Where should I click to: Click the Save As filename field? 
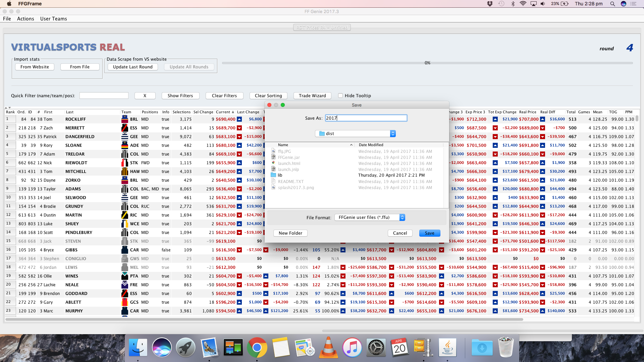tap(366, 118)
